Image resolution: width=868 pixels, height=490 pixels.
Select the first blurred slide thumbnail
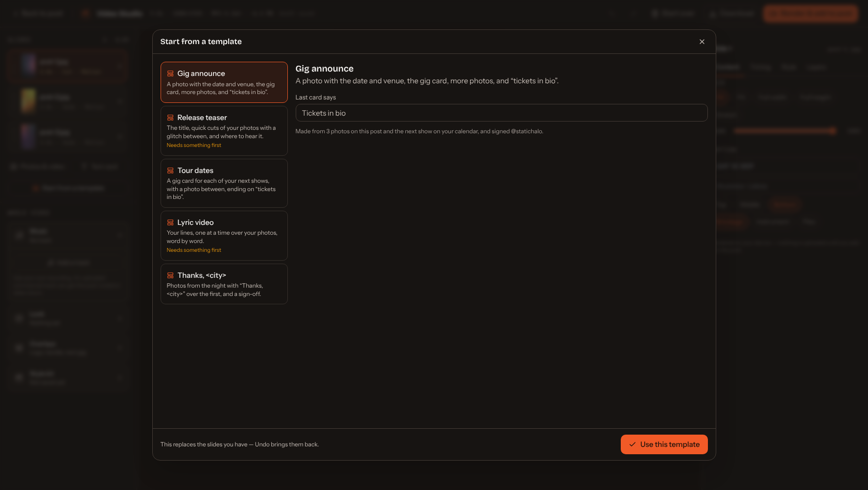28,64
